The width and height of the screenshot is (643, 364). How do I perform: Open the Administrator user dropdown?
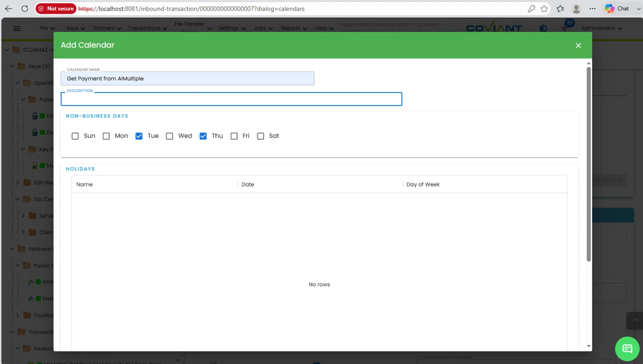(601, 28)
